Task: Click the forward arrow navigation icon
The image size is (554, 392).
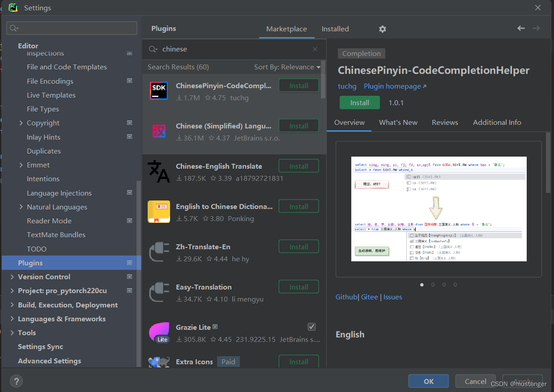Action: (536, 28)
